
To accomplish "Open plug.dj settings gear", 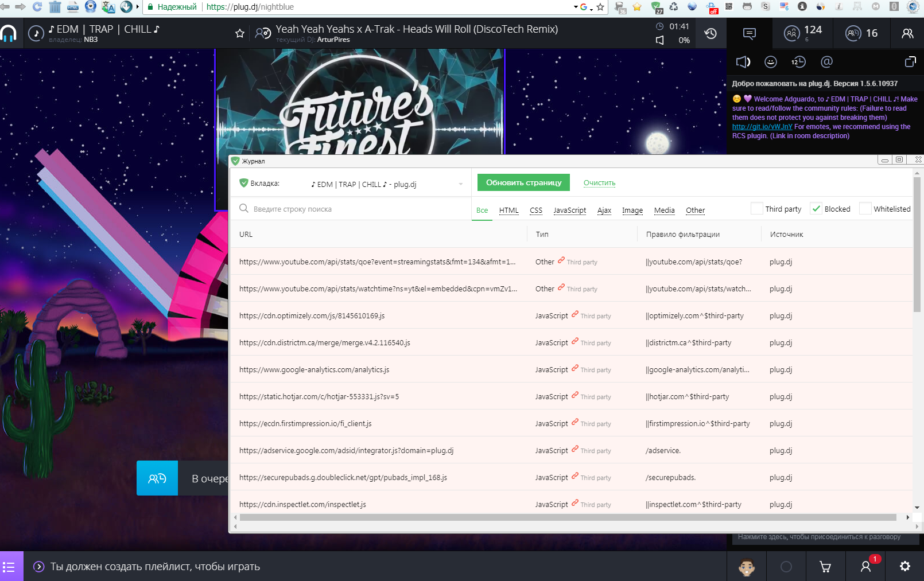I will coord(905,566).
